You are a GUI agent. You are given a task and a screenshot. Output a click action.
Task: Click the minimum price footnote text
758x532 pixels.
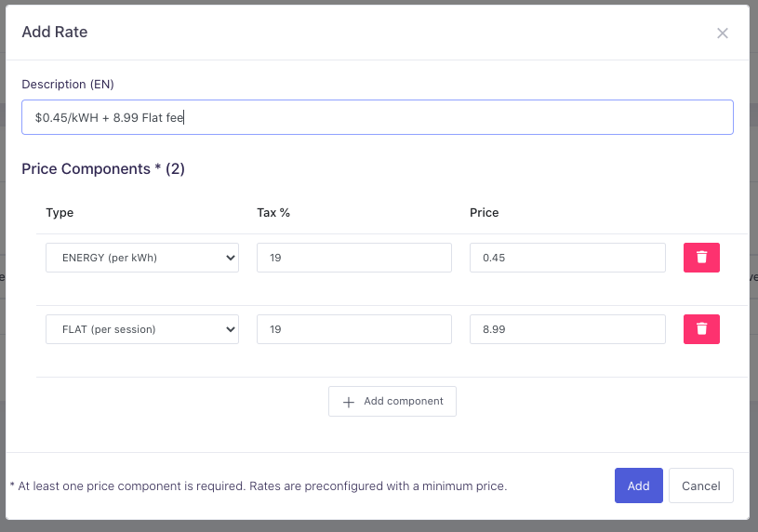click(259, 485)
